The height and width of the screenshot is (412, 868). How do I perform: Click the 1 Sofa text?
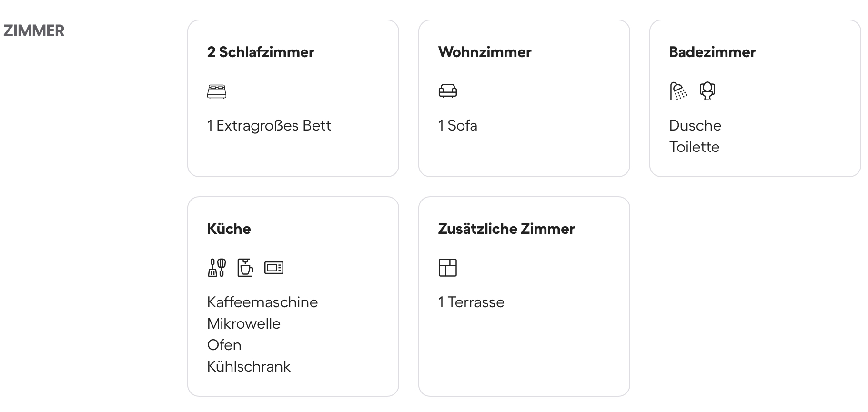(457, 125)
